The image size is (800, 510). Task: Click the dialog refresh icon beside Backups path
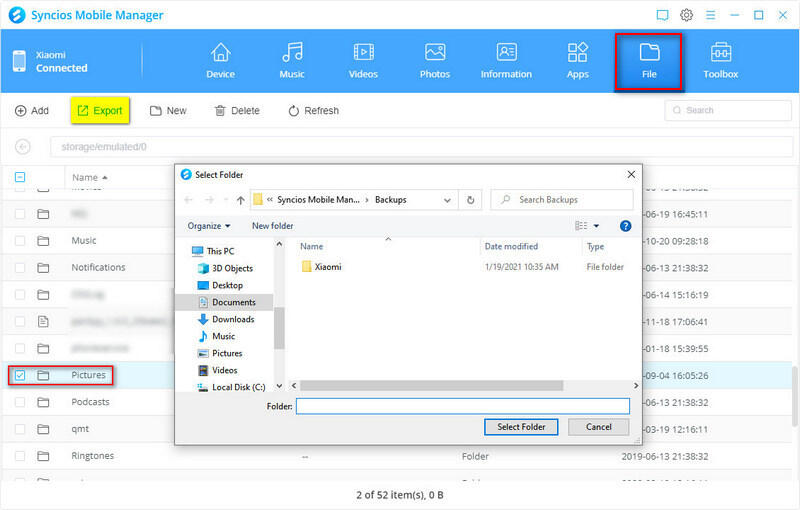[x=471, y=200]
